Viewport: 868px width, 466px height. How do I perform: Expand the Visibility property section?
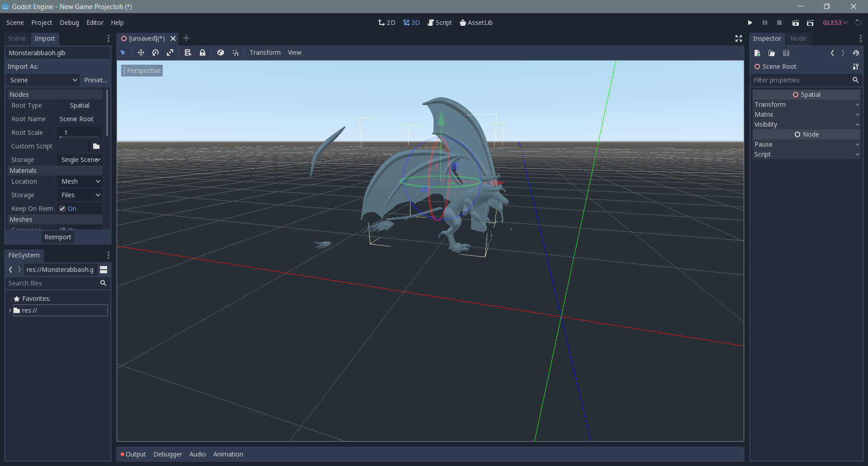tap(807, 124)
